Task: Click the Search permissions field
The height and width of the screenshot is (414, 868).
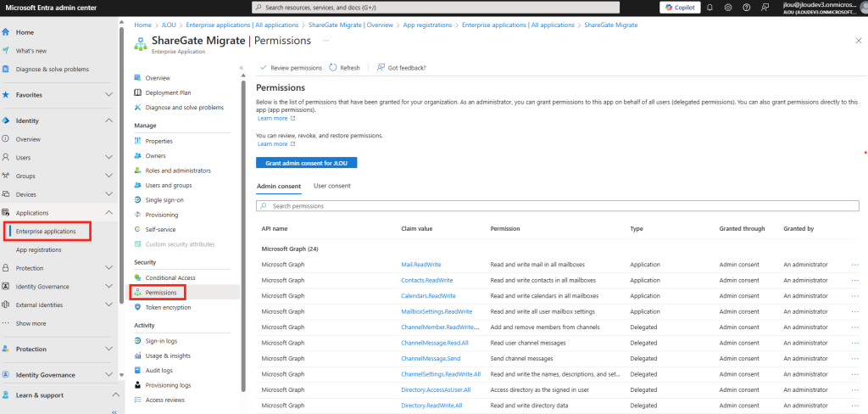Action: pos(558,205)
